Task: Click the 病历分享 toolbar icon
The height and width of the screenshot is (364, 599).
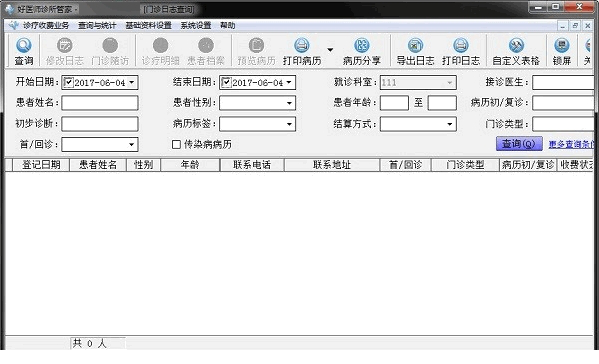Action: coord(361,45)
